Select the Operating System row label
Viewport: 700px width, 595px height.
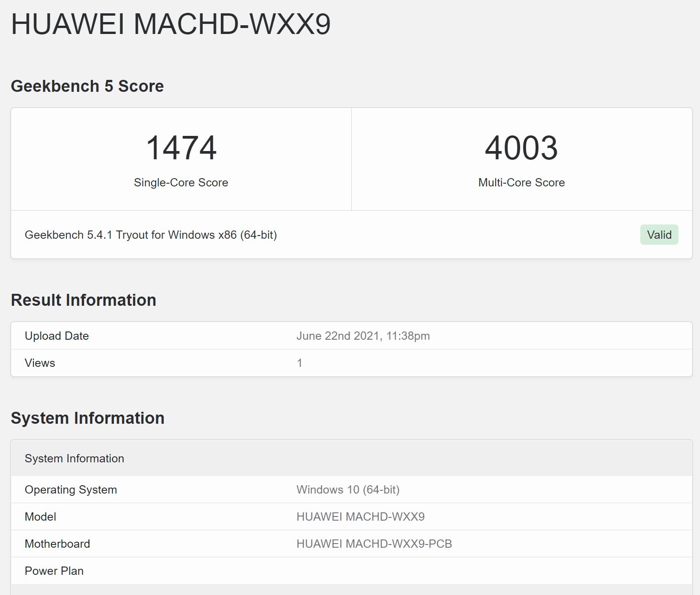point(71,490)
